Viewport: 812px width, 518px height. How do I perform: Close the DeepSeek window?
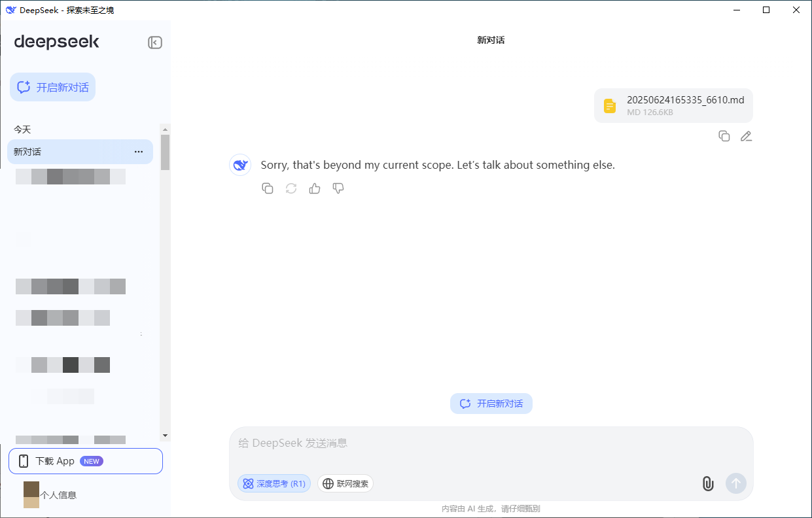(x=796, y=10)
